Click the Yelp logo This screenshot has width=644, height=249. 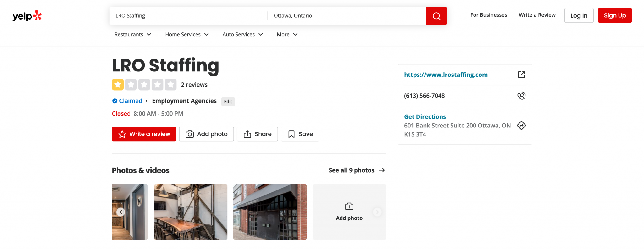pyautogui.click(x=27, y=16)
